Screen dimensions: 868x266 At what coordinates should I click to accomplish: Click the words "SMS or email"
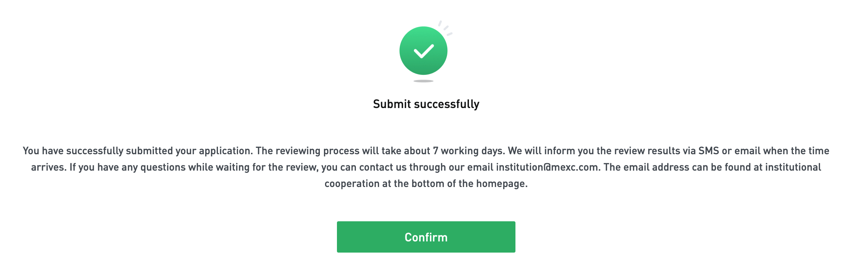tap(729, 151)
